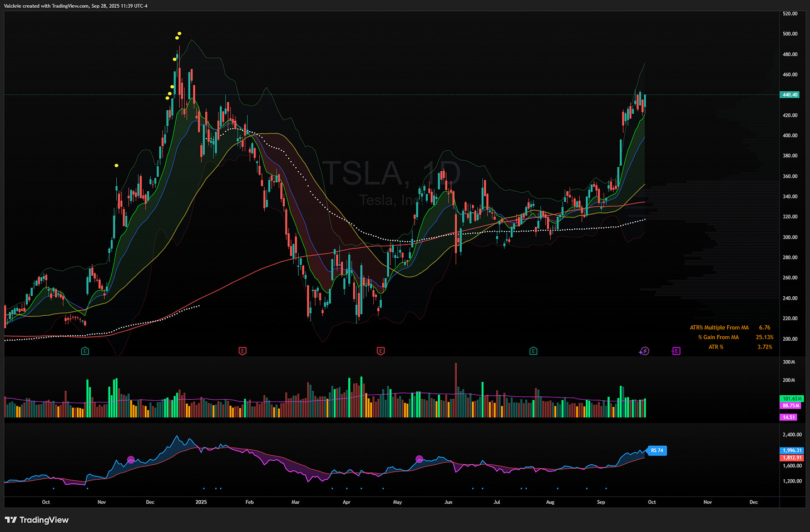This screenshot has height=532, width=810.
Task: Click the header text crediting Valckrie
Action: [76, 6]
